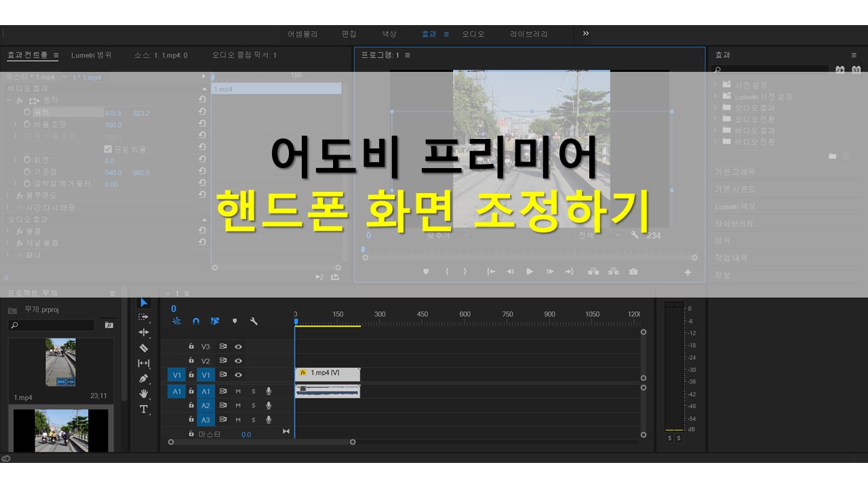Open 효과 컨트롤 panel menu
The width and height of the screenshot is (868, 488).
(56, 55)
